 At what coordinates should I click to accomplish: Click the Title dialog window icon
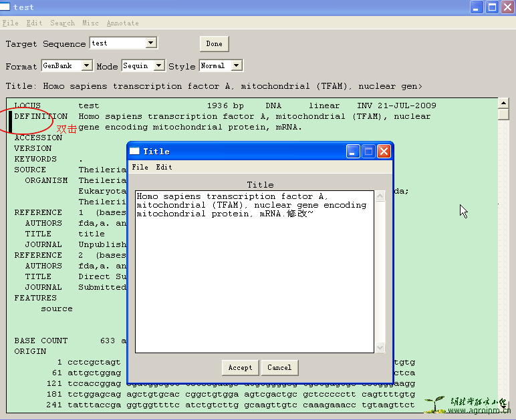click(134, 152)
